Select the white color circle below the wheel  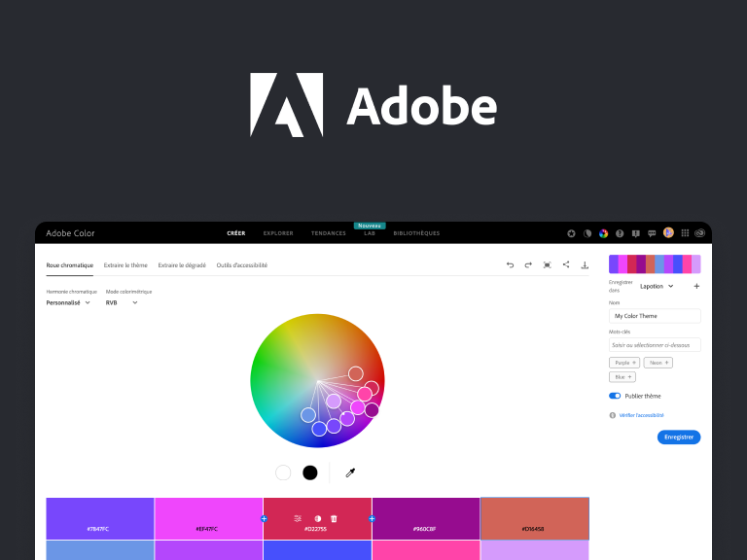pos(283,472)
